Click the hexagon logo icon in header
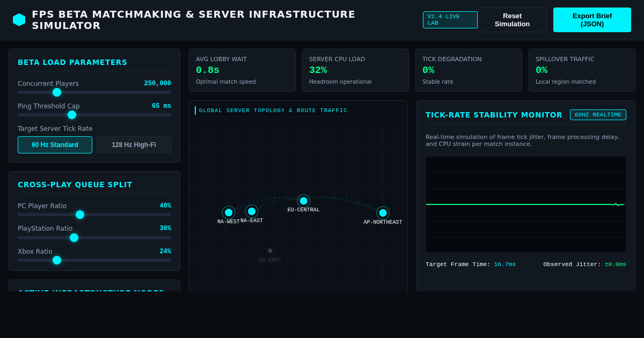The image size is (644, 338). [x=19, y=20]
